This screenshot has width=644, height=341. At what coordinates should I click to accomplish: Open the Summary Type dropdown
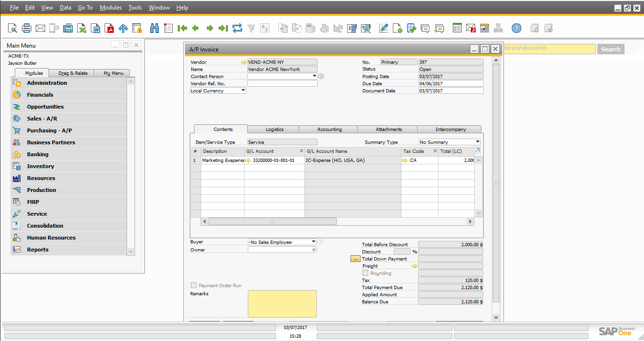tap(478, 142)
